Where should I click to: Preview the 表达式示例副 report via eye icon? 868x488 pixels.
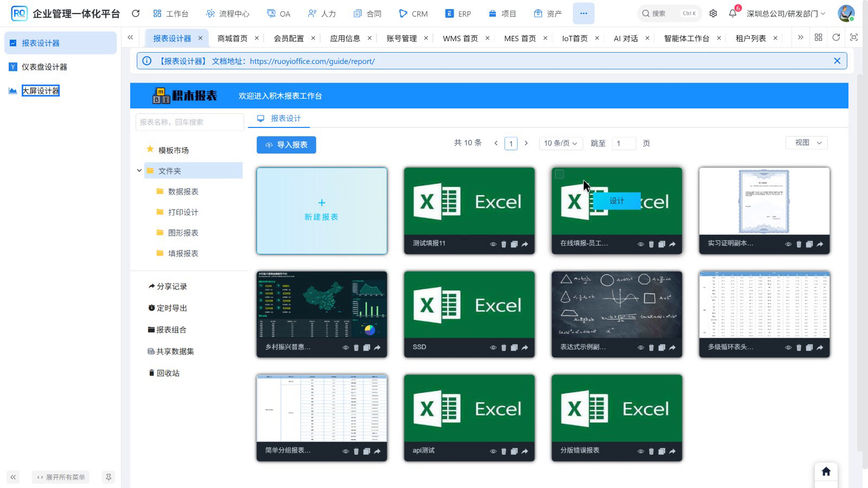(641, 348)
